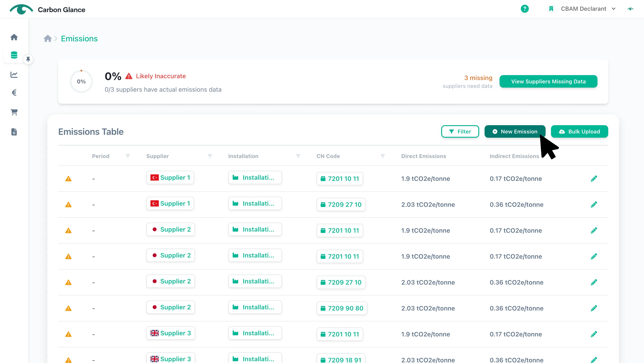The image size is (644, 363).
Task: Click the Emissions Table heading
Action: tap(91, 132)
